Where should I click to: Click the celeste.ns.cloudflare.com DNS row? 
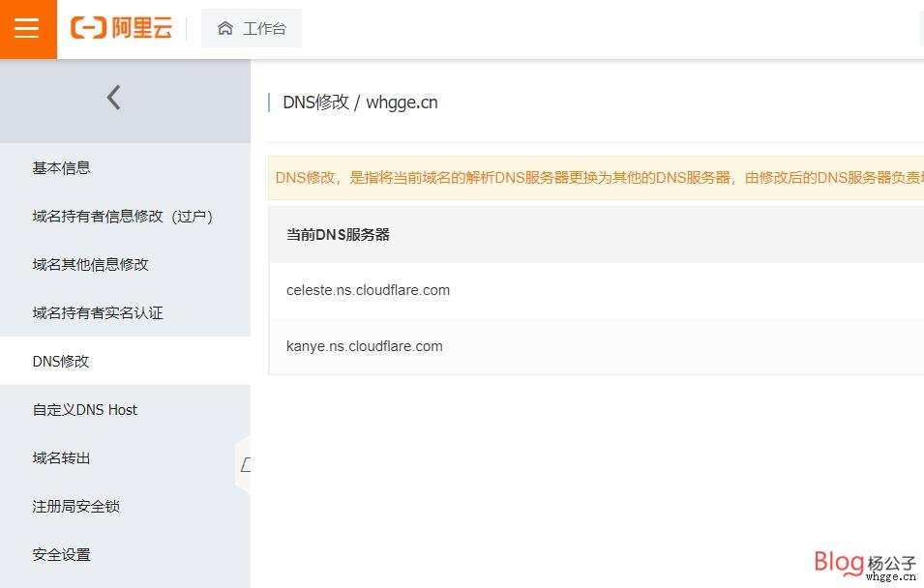click(368, 290)
